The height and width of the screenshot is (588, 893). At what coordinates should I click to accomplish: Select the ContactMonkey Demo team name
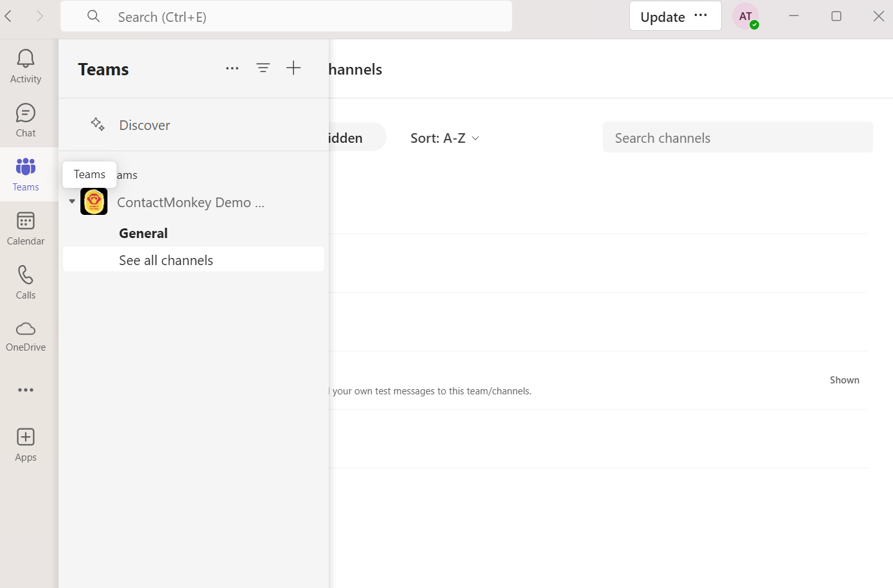[x=191, y=202]
